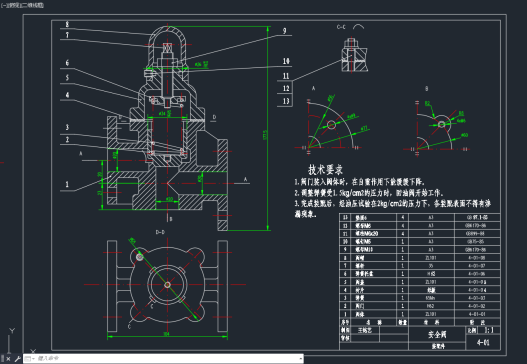The width and height of the screenshot is (527, 364).
Task: Select balloon number '2' leader label
Action: pyautogui.click(x=67, y=139)
